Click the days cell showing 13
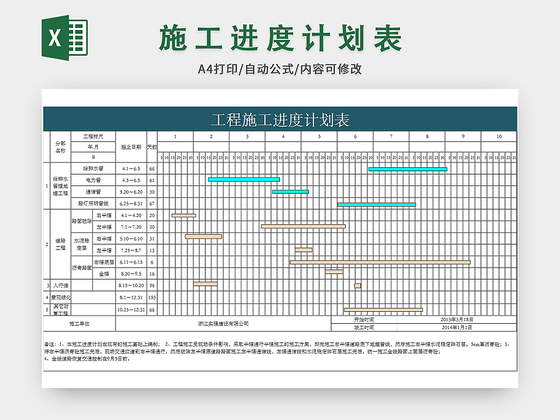Image resolution: width=560 pixels, height=420 pixels. 152,250
